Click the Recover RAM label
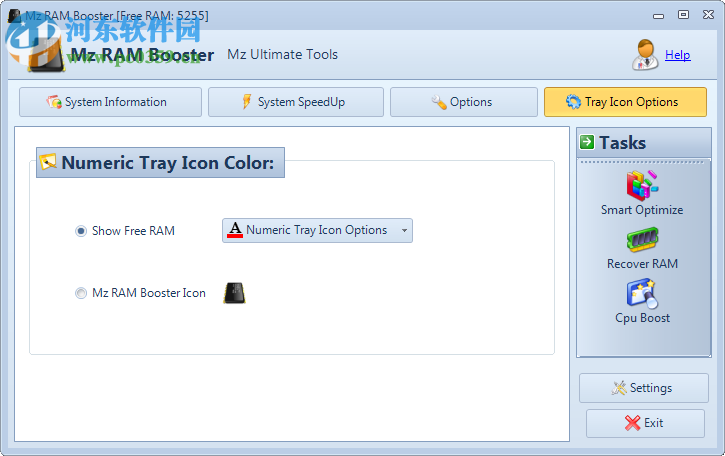725x456 pixels. (x=642, y=264)
